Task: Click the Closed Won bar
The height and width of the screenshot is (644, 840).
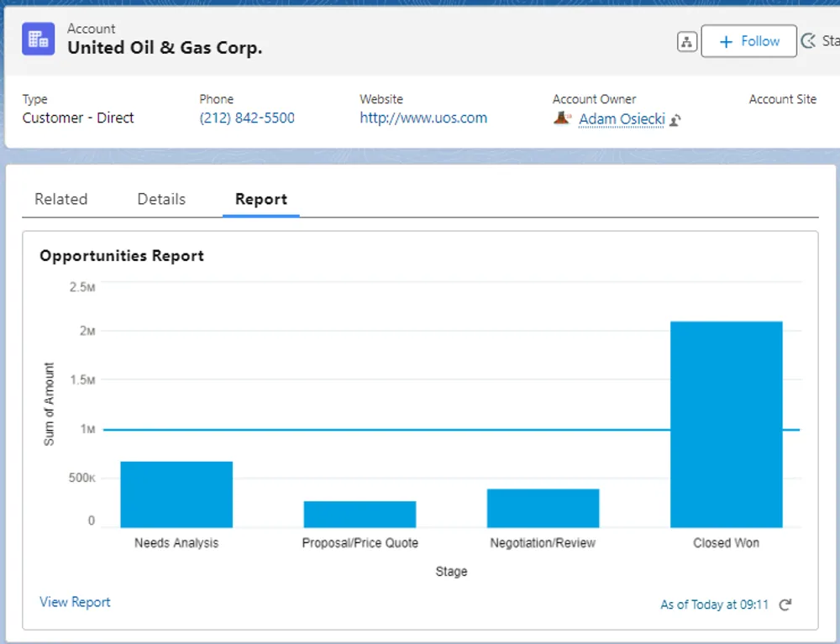Action: (x=726, y=425)
